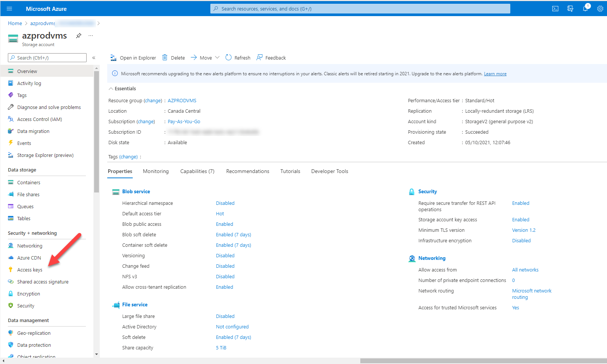Click Microsoft network routing value
The image size is (607, 364).
point(532,294)
